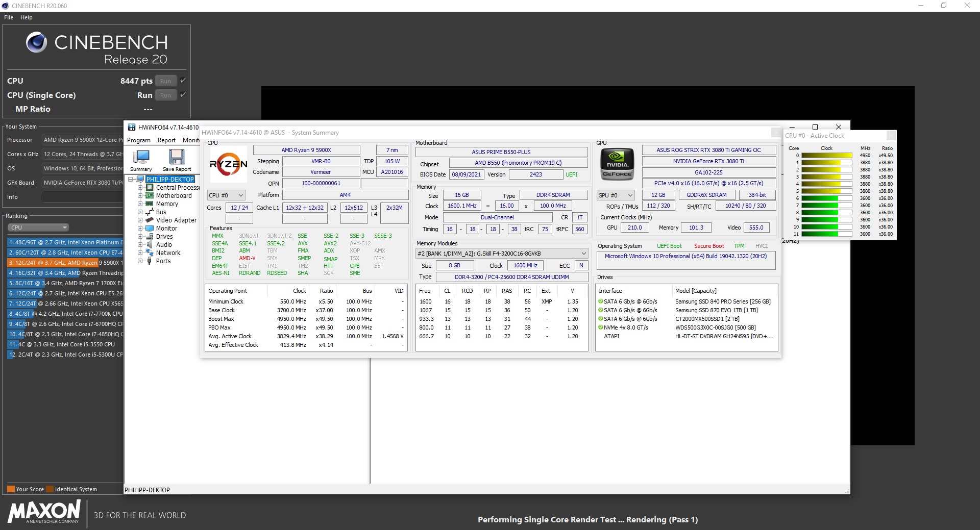Click the Core 6 active clock bar
The image size is (980, 530).
click(826, 198)
